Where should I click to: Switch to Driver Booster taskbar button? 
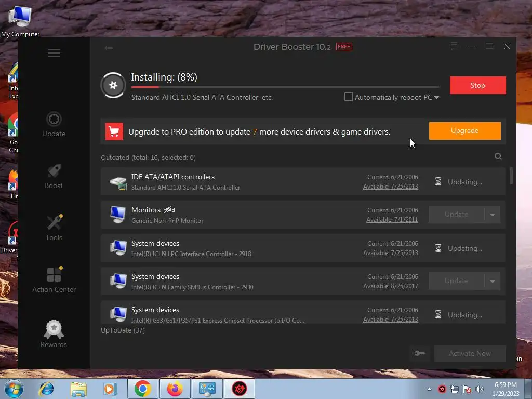239,389
